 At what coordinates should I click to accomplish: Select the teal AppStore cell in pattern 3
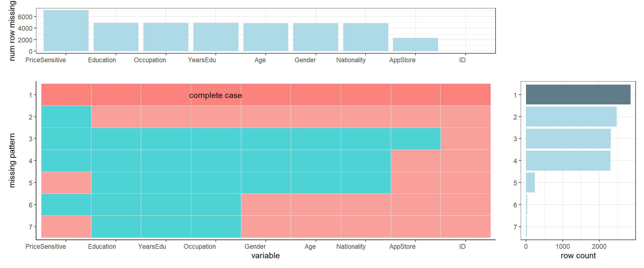click(415, 139)
